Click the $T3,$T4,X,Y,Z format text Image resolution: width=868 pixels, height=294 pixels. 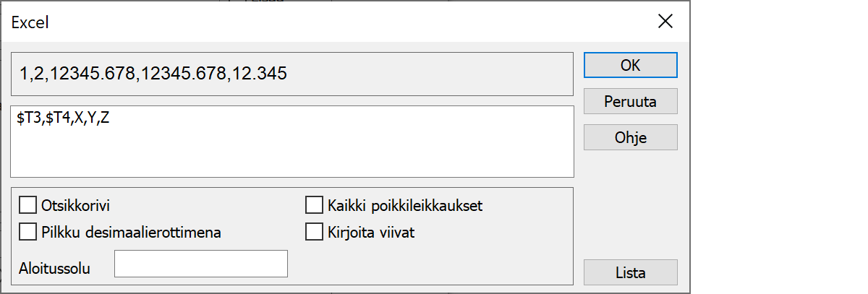point(63,119)
